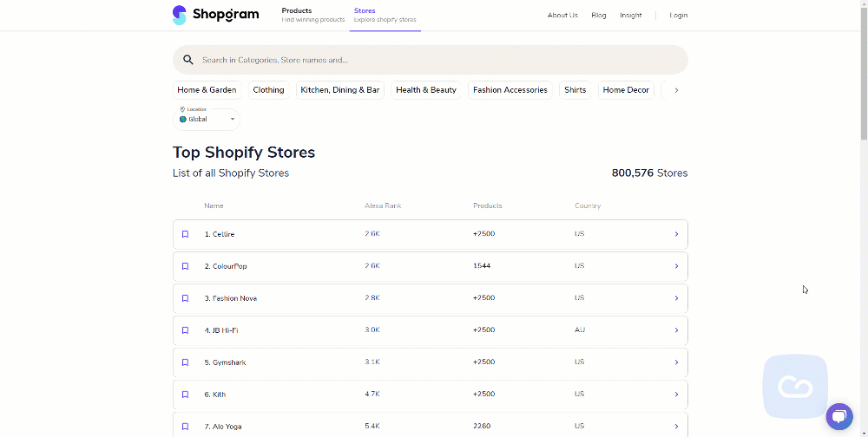The height and width of the screenshot is (437, 868).
Task: Click JB Hi-Fi Alexa rank 3.0K
Action: coord(372,330)
